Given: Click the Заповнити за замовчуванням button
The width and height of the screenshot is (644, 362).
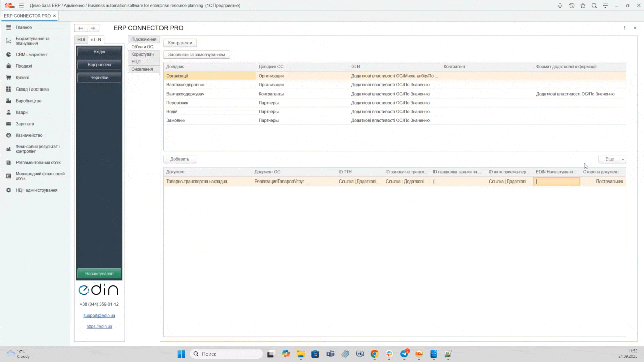Looking at the screenshot, I should [x=196, y=54].
